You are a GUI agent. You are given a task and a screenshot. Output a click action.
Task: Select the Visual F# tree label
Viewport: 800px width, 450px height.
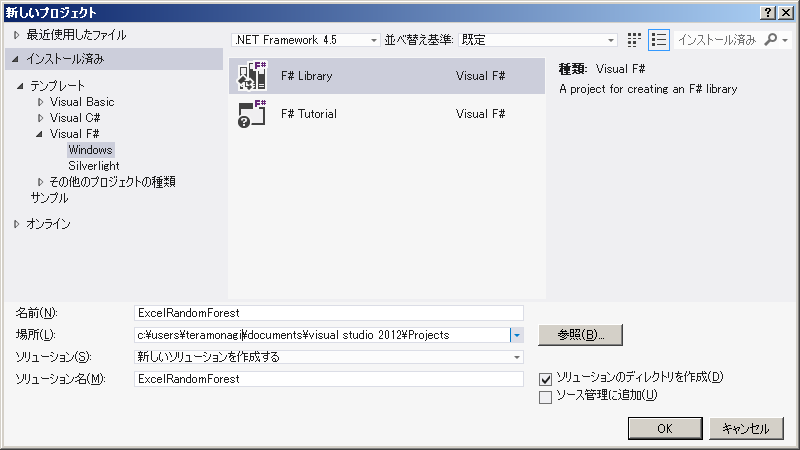point(74,134)
